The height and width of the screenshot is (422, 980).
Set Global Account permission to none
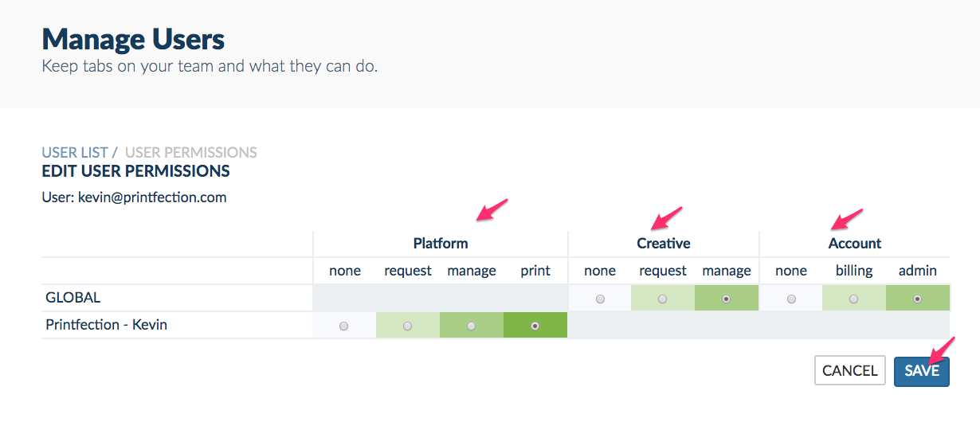[791, 299]
